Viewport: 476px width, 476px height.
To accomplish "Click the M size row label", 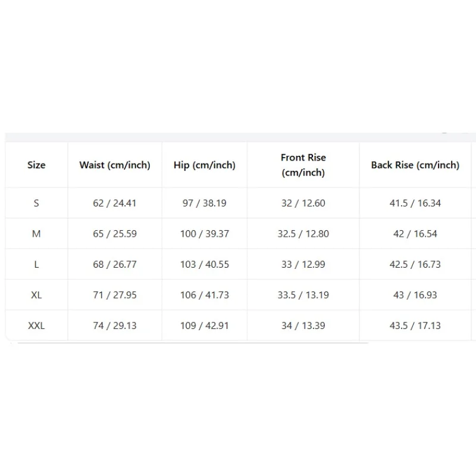I will (x=36, y=233).
